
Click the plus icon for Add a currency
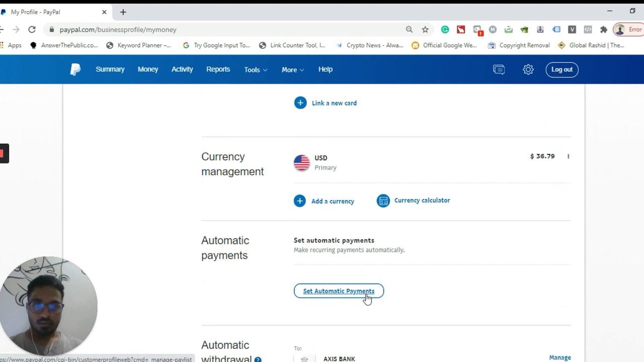(300, 201)
